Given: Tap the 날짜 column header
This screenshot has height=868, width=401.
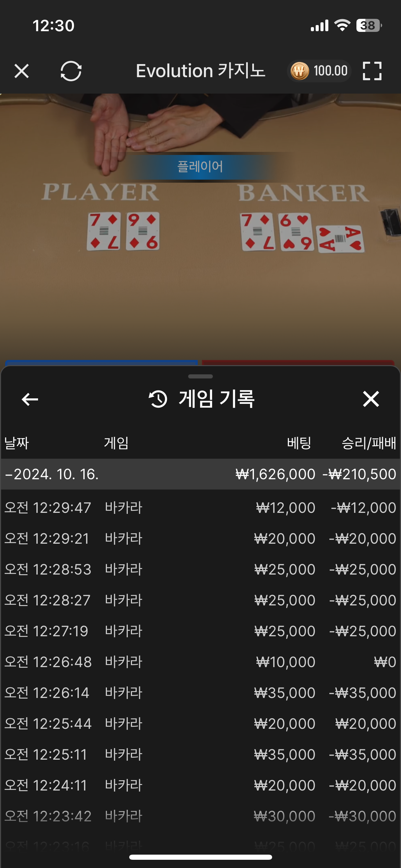Looking at the screenshot, I should pos(16,443).
